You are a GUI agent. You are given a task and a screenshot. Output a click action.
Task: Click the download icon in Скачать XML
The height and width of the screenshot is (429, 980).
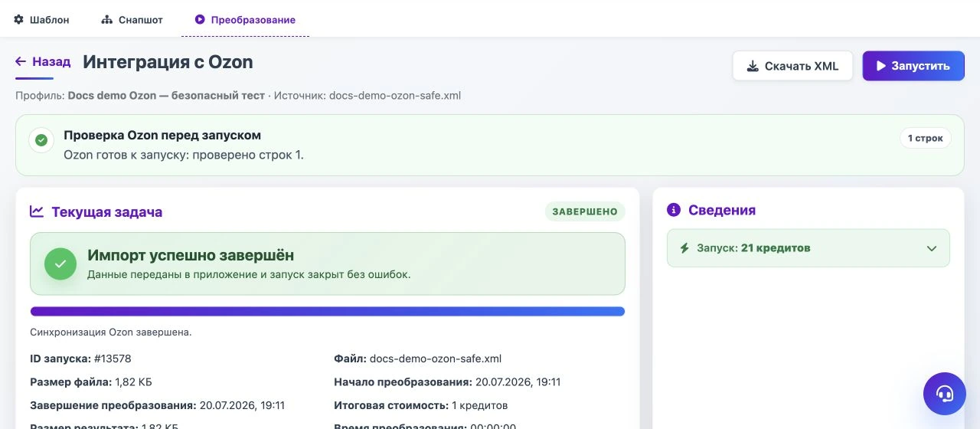click(753, 66)
